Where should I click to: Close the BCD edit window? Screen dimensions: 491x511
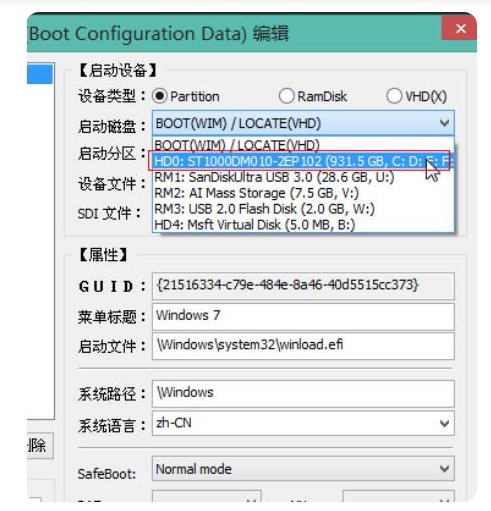tap(460, 28)
